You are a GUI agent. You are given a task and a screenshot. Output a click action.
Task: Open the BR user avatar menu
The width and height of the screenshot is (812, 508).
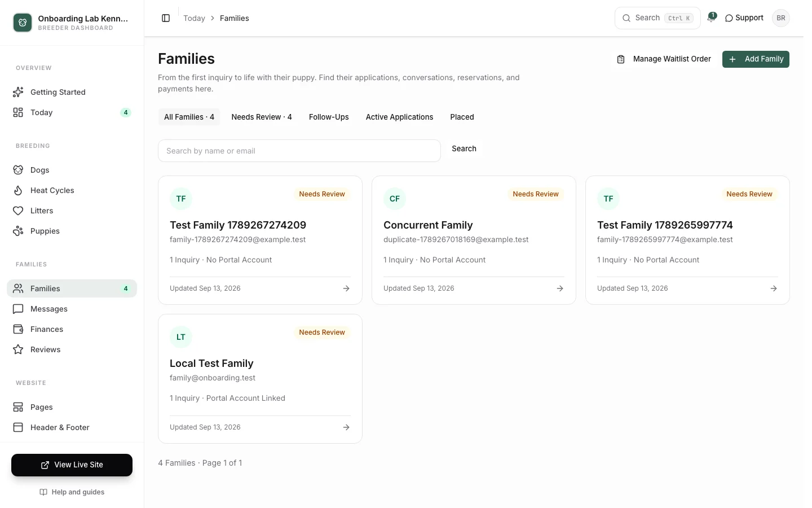pyautogui.click(x=781, y=18)
